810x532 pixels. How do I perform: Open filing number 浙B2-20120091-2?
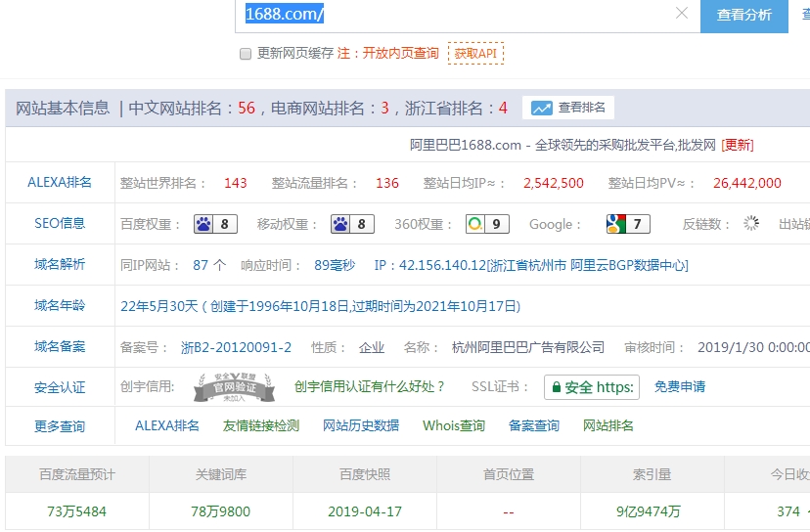236,347
